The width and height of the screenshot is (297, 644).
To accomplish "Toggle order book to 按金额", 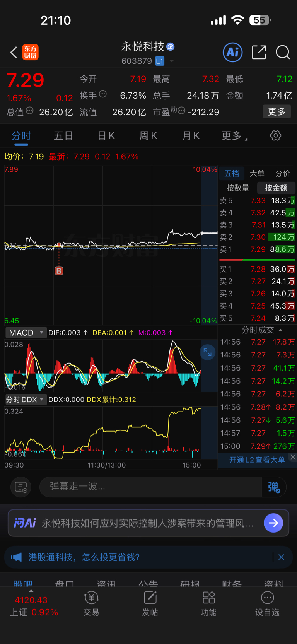I will [x=276, y=188].
